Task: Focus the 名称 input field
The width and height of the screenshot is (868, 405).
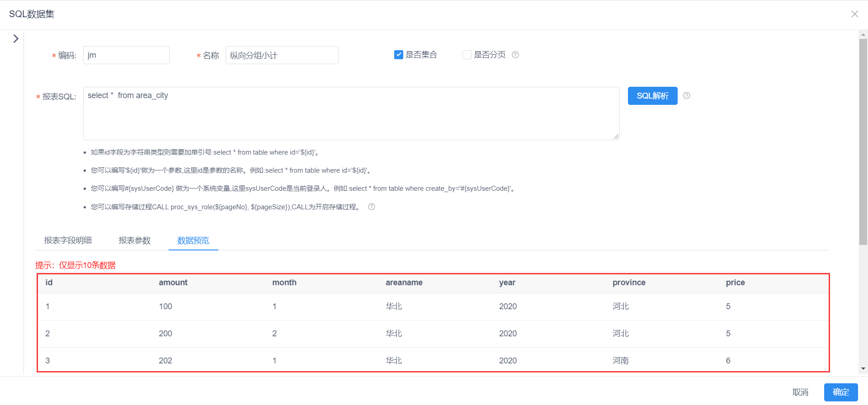Action: (x=282, y=55)
